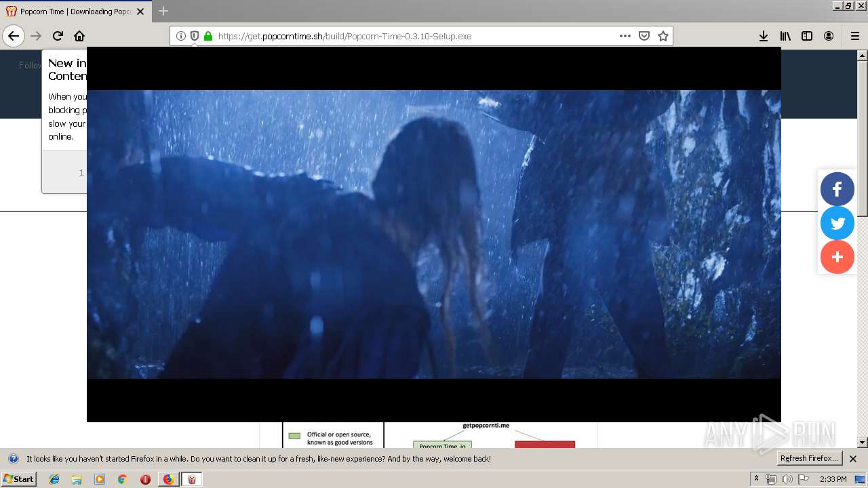Open the Firefox home page
This screenshot has width=868, height=488.
point(79,36)
